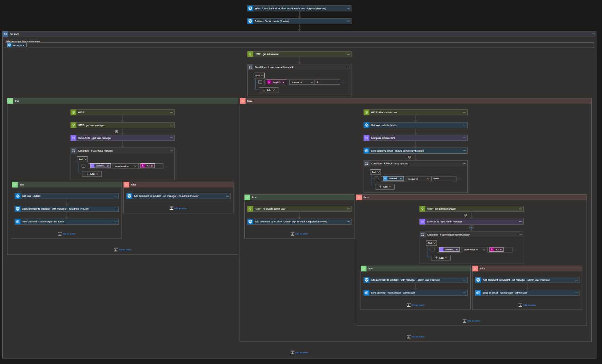Click Add an action under Send an email - to manager - no admin
This screenshot has width=602, height=364.
67,234
